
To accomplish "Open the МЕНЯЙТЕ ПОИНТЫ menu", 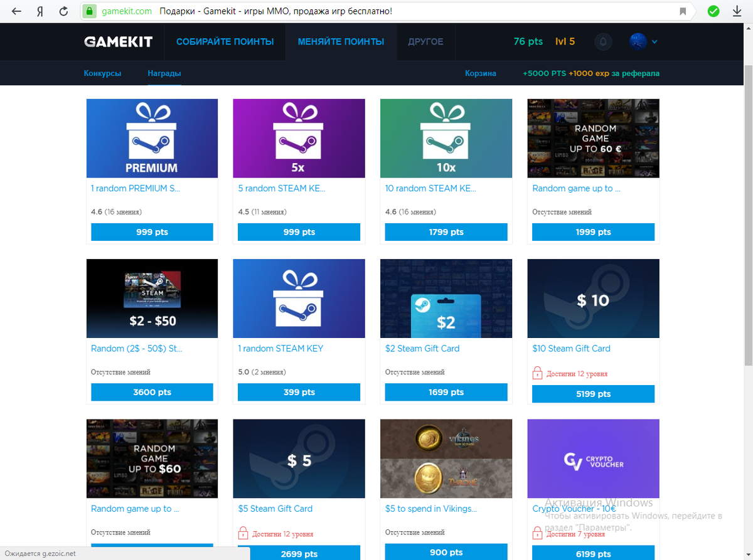I will [341, 42].
